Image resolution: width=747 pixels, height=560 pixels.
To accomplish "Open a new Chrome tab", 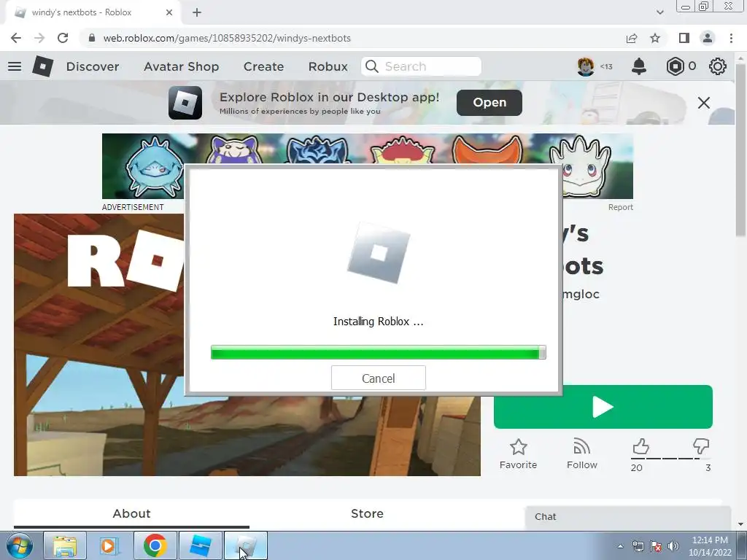I will pos(197,12).
